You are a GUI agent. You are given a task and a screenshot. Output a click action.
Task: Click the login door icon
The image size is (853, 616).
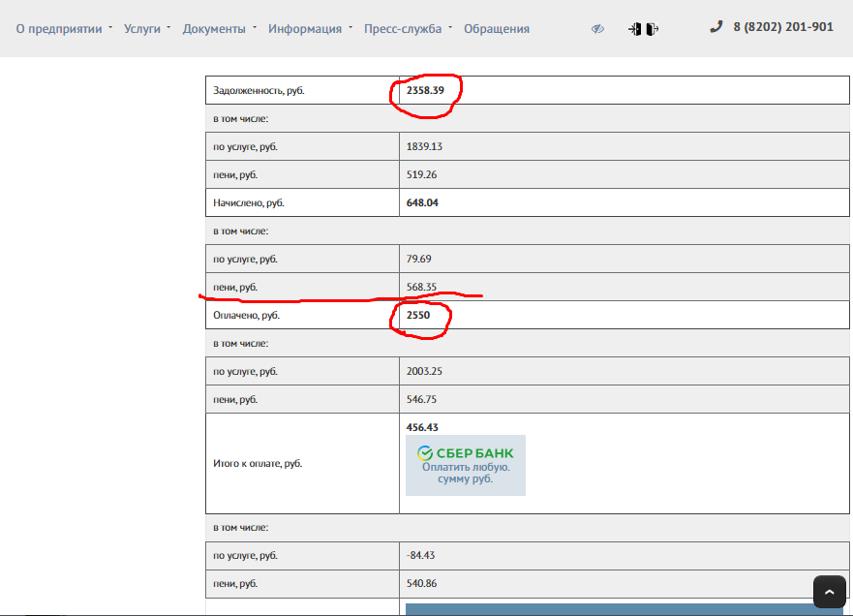tap(634, 29)
